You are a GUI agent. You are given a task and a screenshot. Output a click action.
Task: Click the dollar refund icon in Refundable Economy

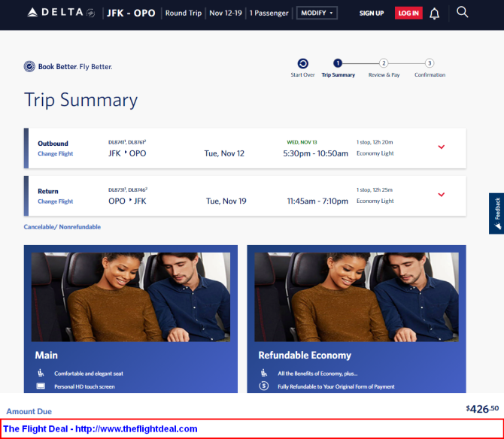click(x=264, y=386)
